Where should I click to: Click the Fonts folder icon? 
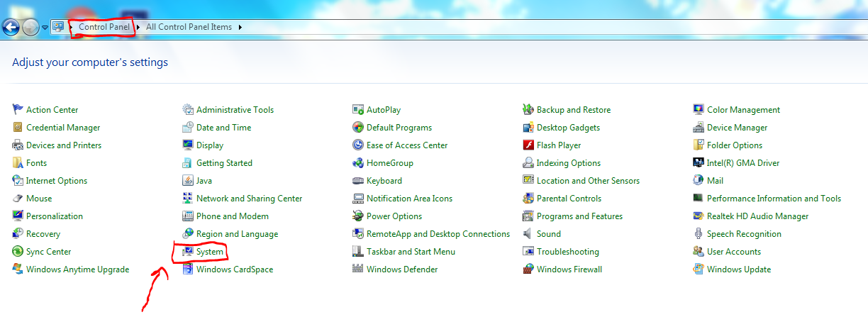tap(18, 162)
